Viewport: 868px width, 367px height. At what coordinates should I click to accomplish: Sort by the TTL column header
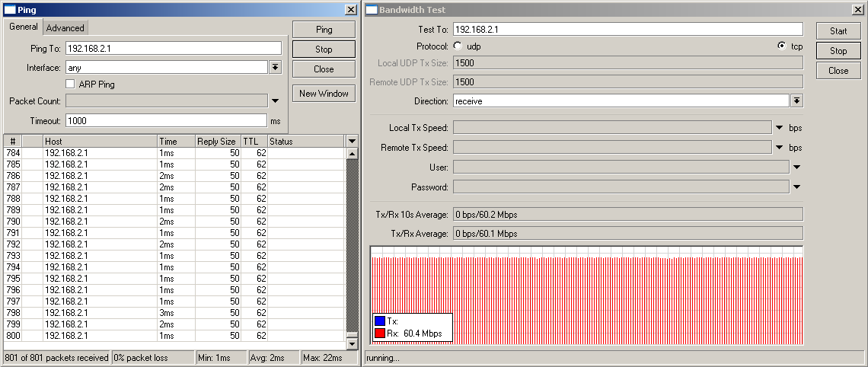[x=254, y=141]
